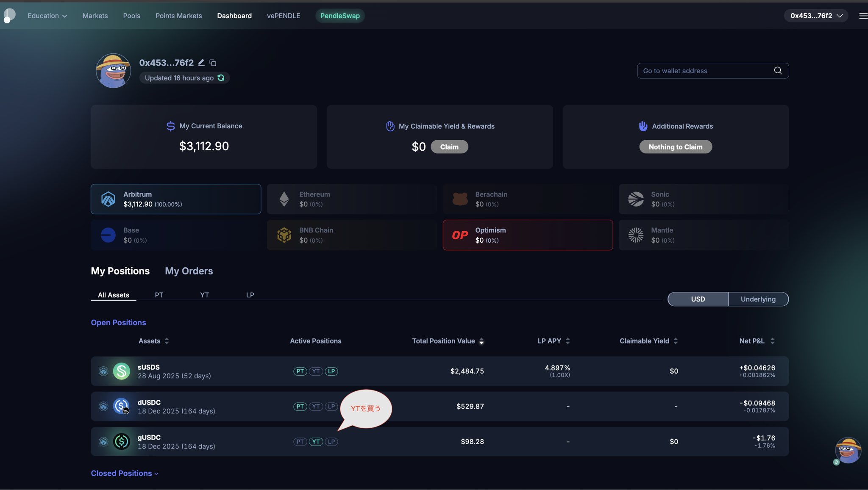Copy the wallet address with copy icon
Image resolution: width=868 pixels, height=490 pixels.
pos(213,63)
